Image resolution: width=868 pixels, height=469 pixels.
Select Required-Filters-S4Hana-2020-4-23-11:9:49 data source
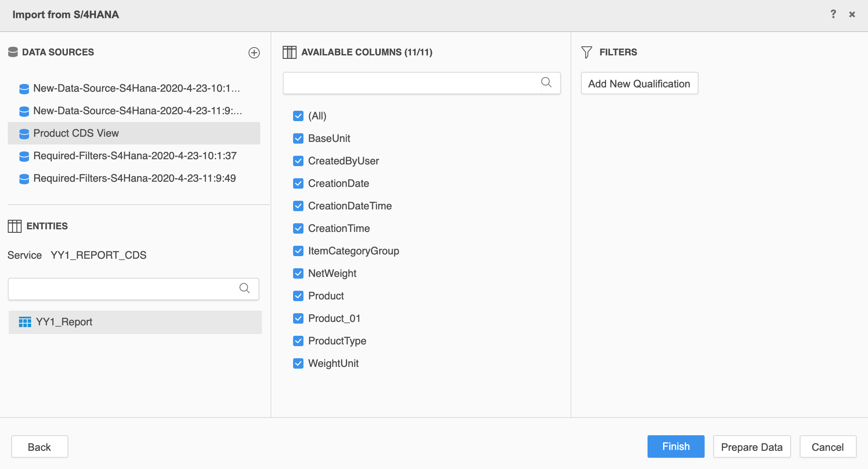click(x=135, y=178)
